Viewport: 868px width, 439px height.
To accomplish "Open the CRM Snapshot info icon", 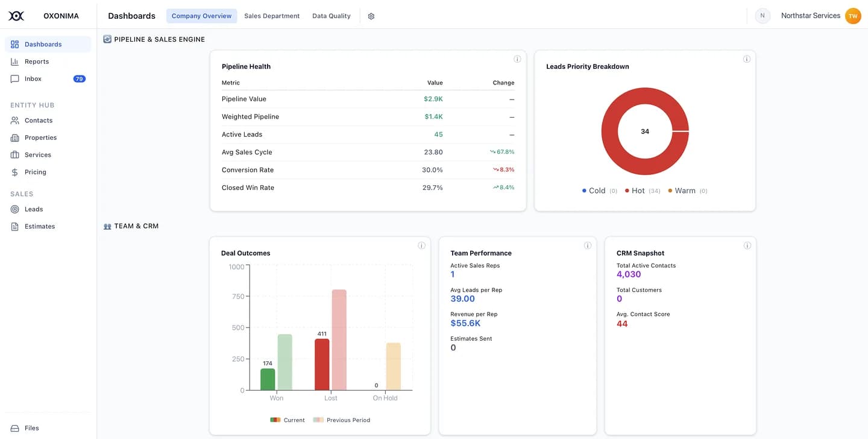I will pyautogui.click(x=747, y=245).
